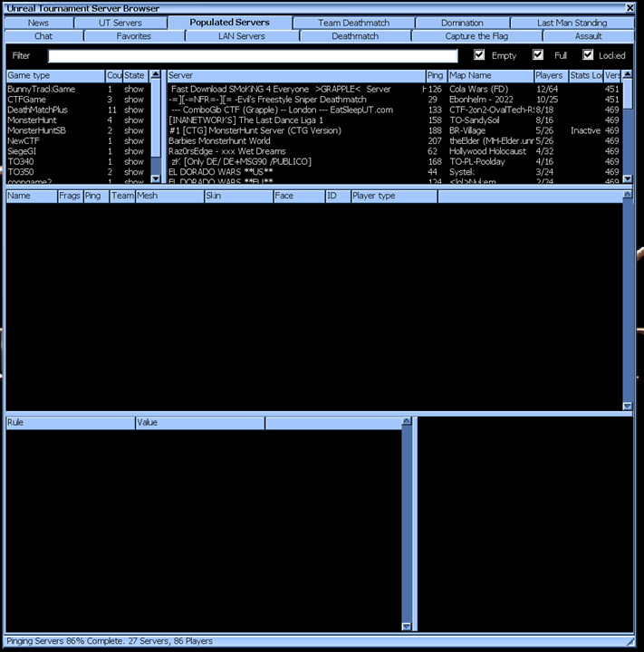Click the player list scroll-down arrow

click(628, 406)
